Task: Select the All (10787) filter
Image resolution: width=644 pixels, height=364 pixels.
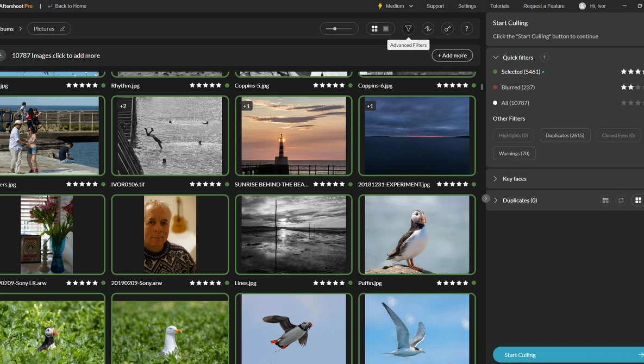Action: pos(515,103)
